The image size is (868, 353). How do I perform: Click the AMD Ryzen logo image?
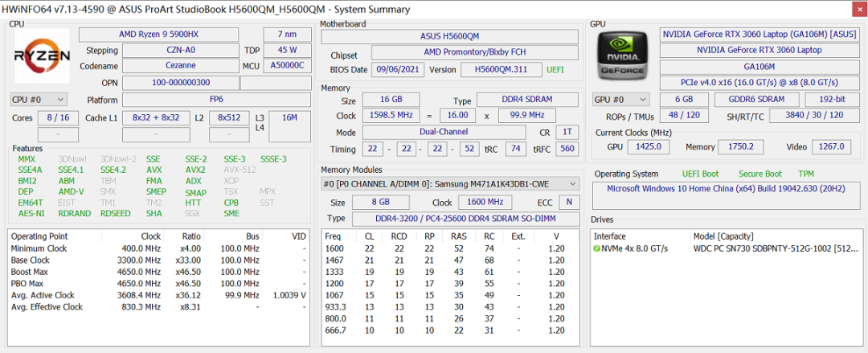point(42,55)
